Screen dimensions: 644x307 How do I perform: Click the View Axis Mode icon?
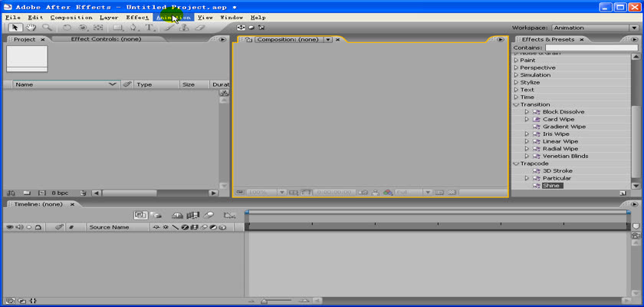[261, 28]
